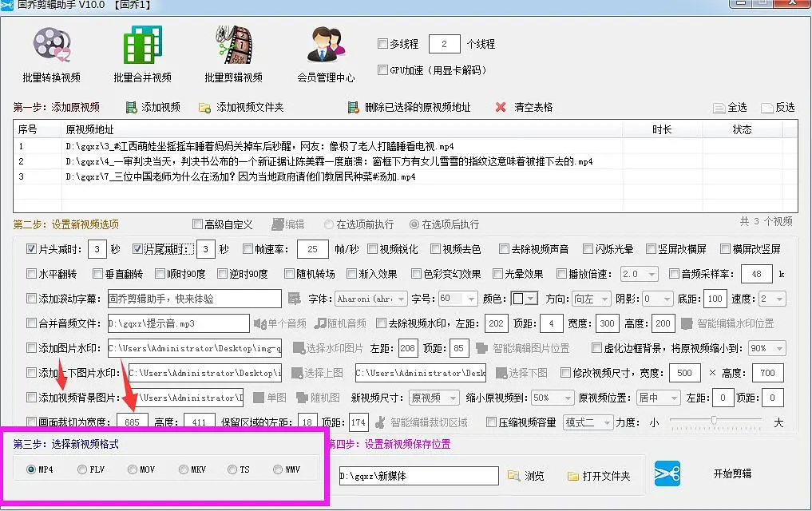Open the 模式二 compression mode dropdown

point(588,422)
